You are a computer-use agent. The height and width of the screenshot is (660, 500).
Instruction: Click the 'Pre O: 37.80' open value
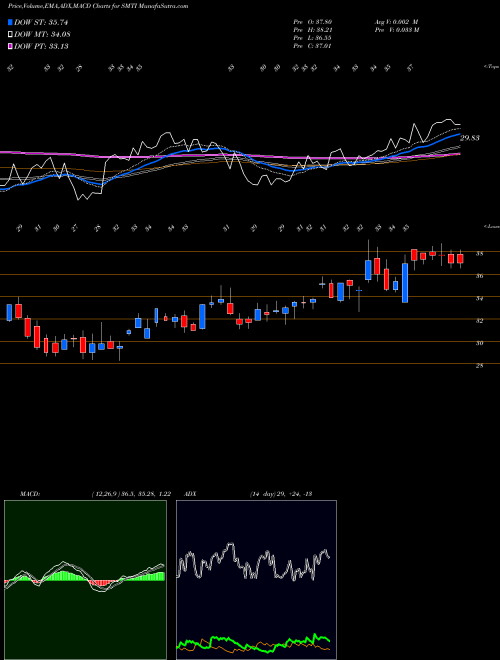click(x=313, y=22)
